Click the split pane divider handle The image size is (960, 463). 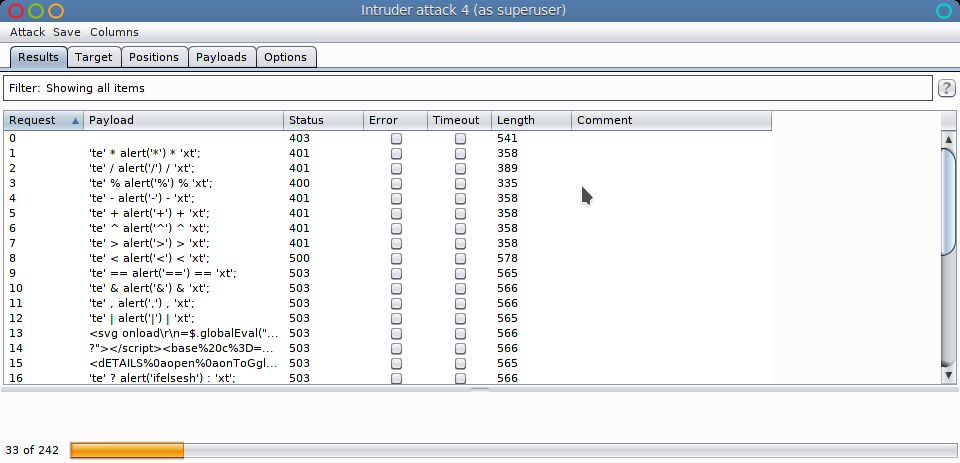(479, 389)
